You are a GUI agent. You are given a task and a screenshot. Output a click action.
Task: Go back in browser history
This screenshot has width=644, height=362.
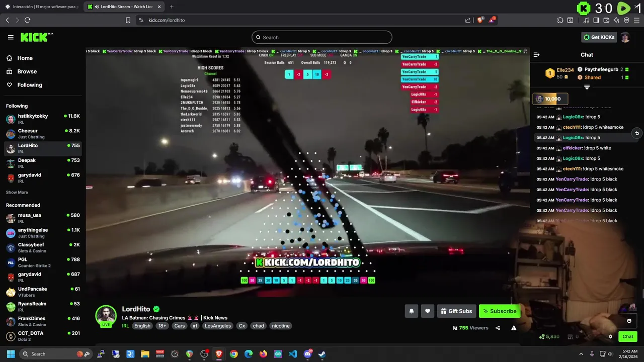7,20
